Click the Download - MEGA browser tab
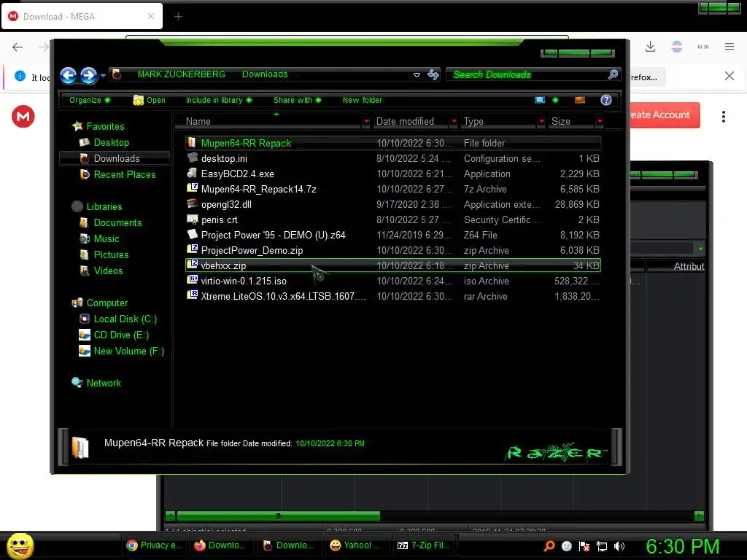Screen dimensions: 747x560 click(x=82, y=17)
